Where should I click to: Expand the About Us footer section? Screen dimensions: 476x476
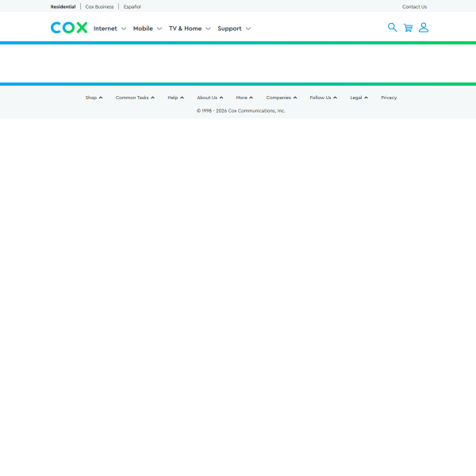(210, 98)
